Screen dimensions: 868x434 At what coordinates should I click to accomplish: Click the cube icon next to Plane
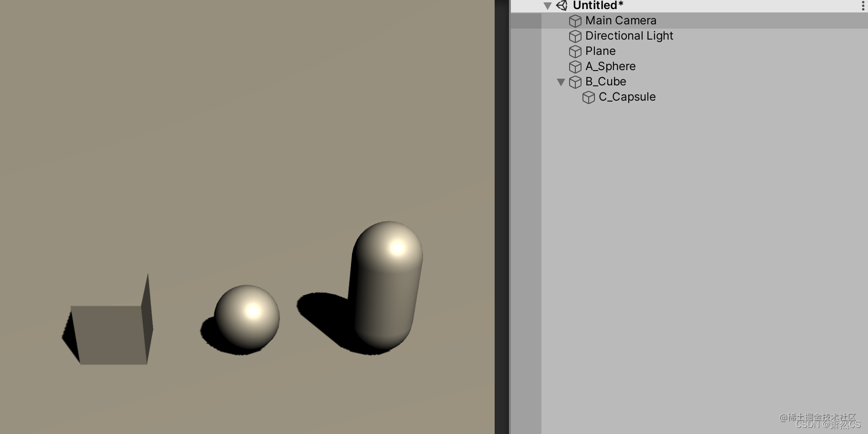(x=575, y=51)
